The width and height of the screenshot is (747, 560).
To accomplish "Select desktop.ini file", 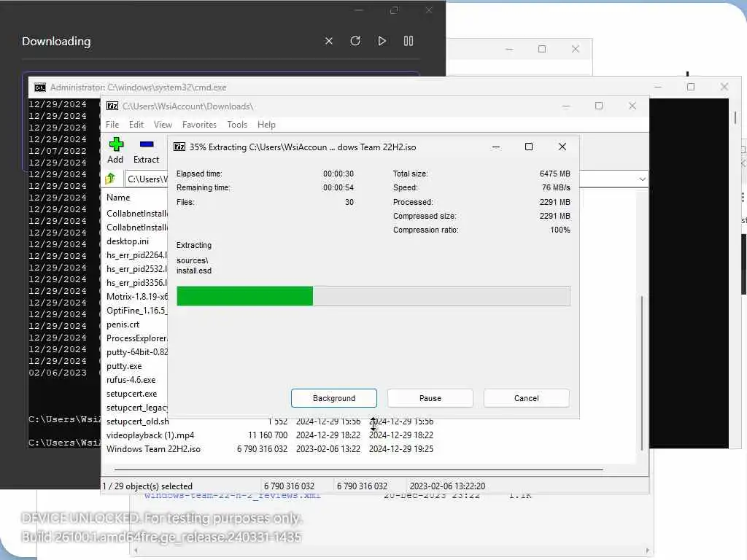I will [128, 241].
